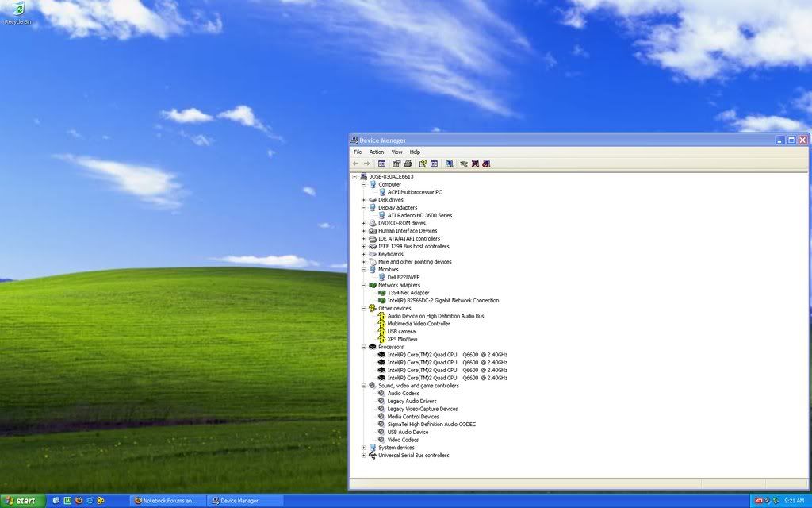This screenshot has height=508, width=812.
Task: Launch Internet Explorer from Quick Launch
Action: pyautogui.click(x=90, y=501)
